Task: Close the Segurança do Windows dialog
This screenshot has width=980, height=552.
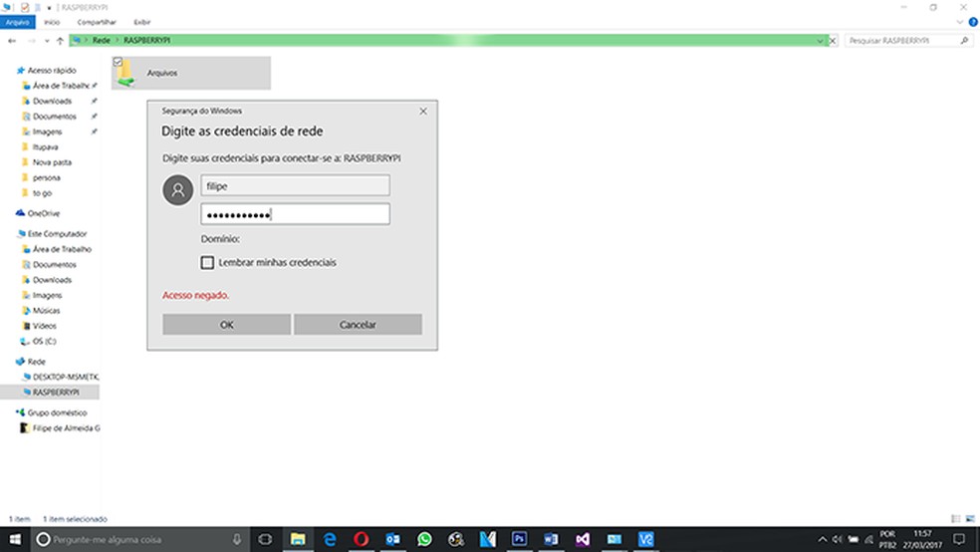Action: point(423,112)
